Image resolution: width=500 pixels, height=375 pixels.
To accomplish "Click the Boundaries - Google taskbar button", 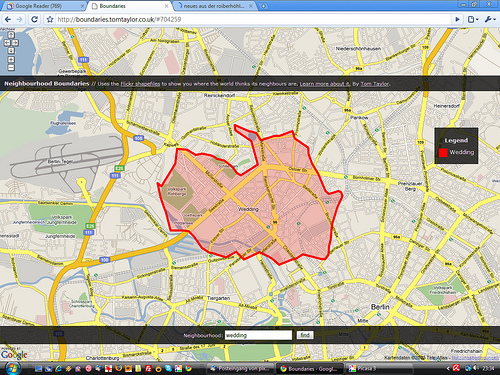I will 309,369.
